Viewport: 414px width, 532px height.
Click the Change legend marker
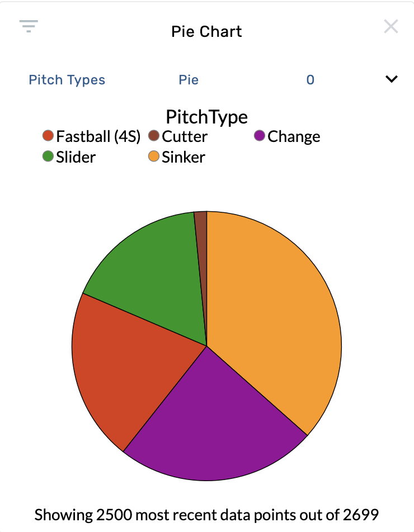(x=260, y=135)
